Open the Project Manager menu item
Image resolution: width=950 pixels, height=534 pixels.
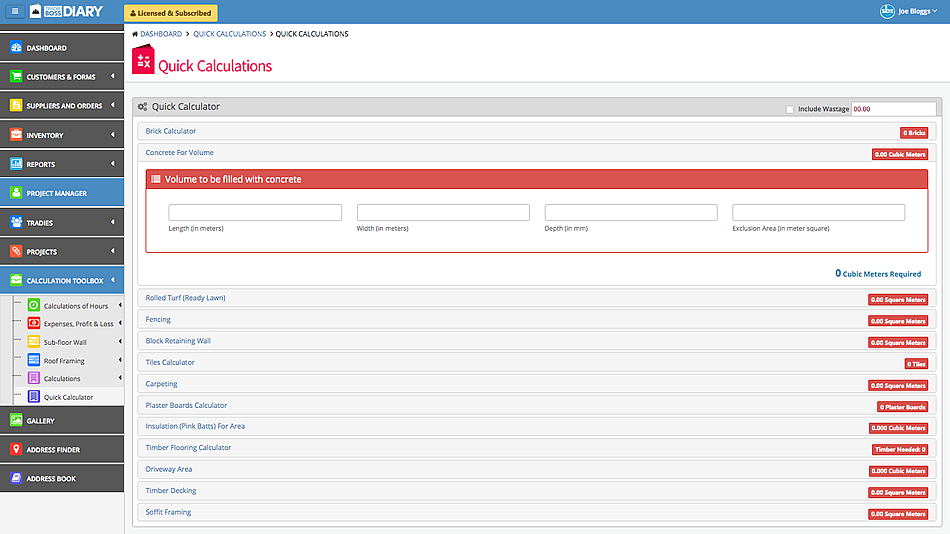pyautogui.click(x=62, y=193)
